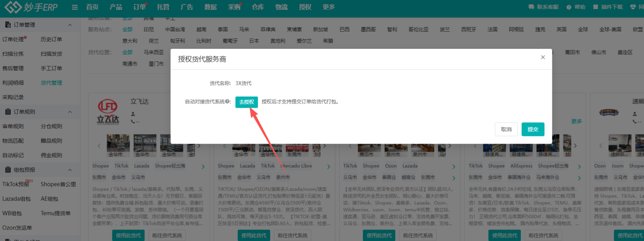Image resolution: width=644 pixels, height=241 pixels.
Task: Click the 订单管理 section icon
Action: point(8,25)
